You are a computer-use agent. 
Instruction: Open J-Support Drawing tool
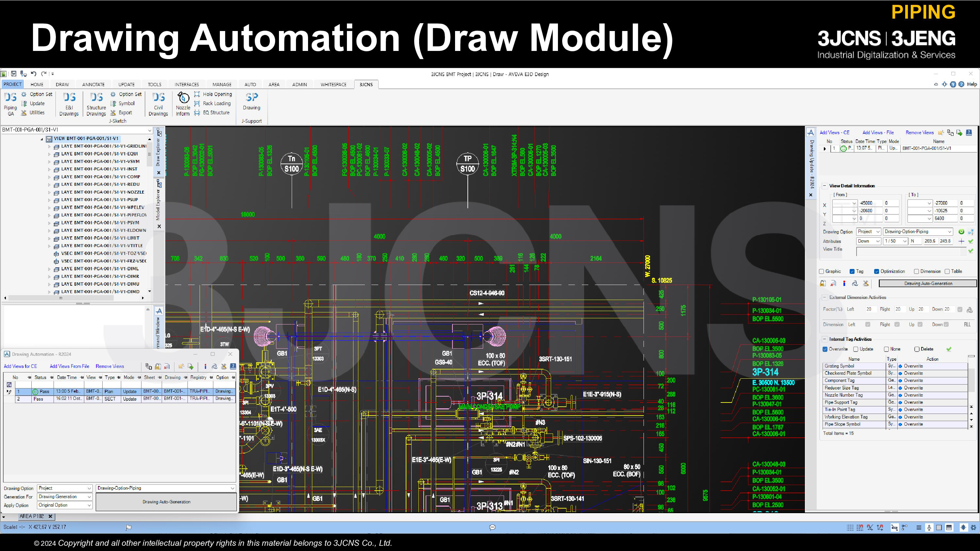pos(252,101)
